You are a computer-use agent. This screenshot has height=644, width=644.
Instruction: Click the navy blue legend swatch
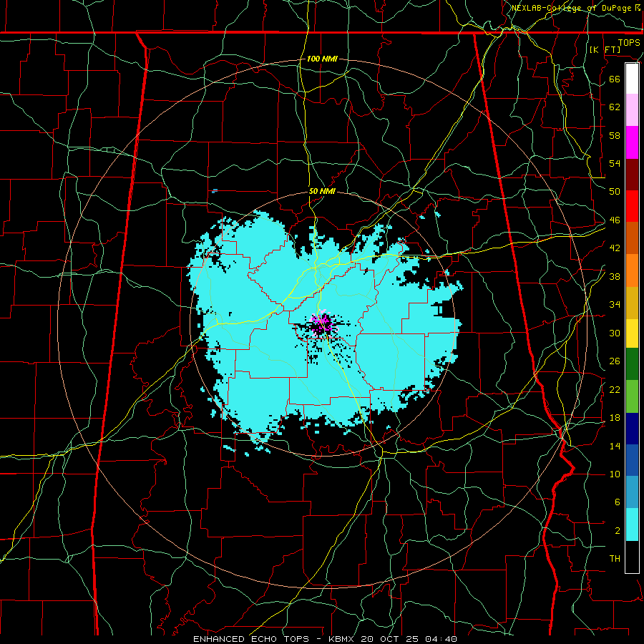[632, 429]
